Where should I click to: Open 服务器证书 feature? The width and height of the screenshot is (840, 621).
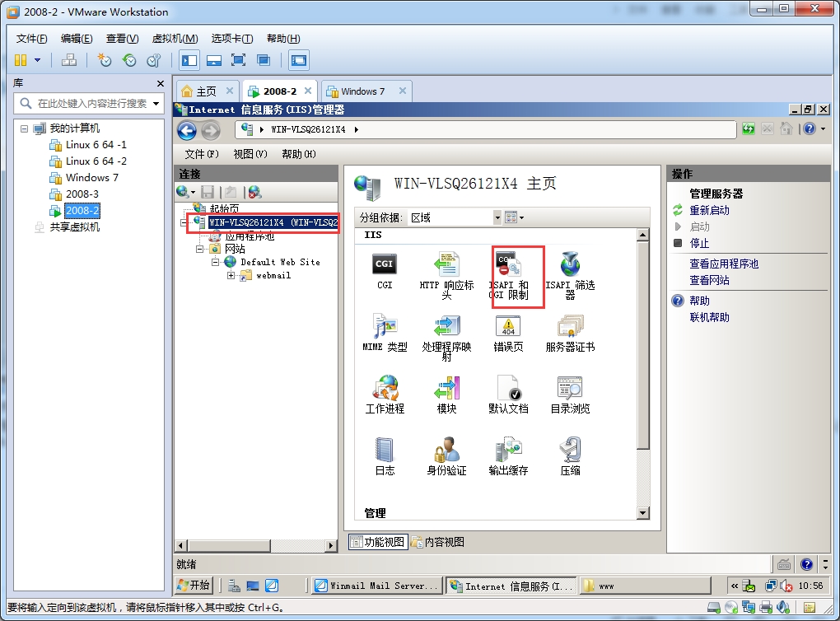(570, 332)
